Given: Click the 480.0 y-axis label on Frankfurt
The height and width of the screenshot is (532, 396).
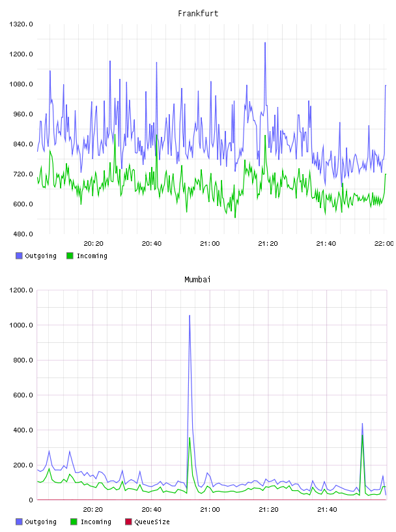Looking at the screenshot, I should pyautogui.click(x=23, y=234).
